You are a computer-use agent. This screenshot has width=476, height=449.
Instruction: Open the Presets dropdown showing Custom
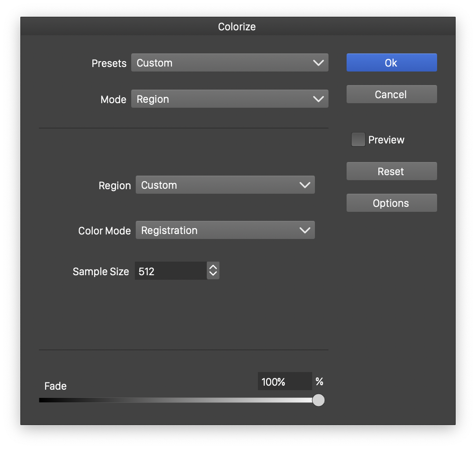(229, 63)
